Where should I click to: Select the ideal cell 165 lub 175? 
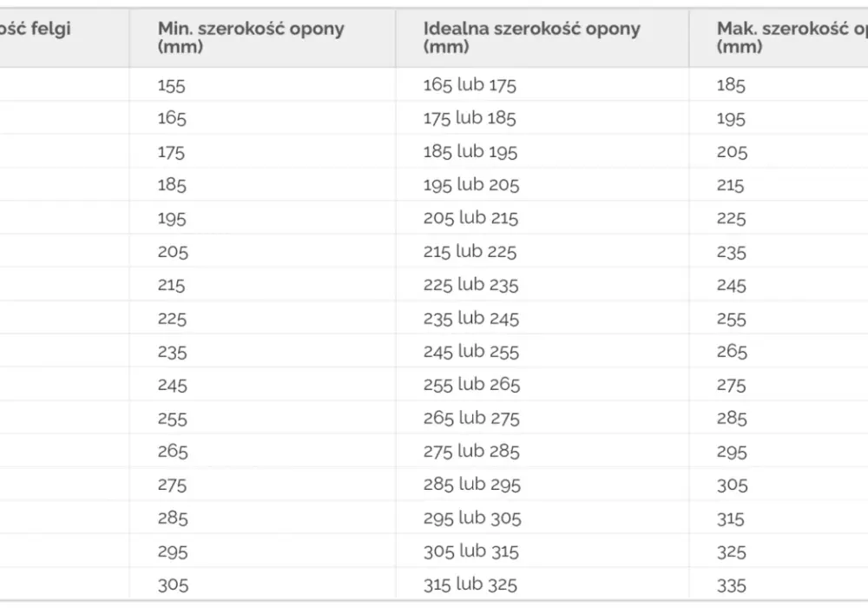[x=470, y=85]
